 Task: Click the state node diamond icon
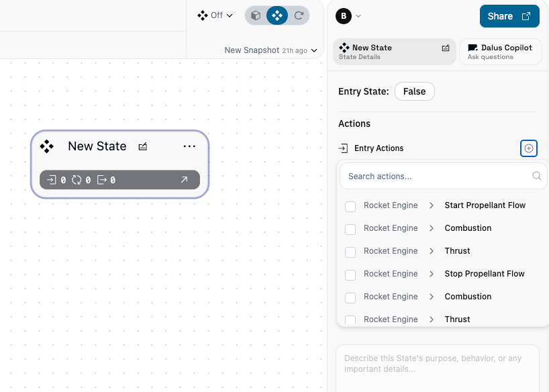(46, 146)
